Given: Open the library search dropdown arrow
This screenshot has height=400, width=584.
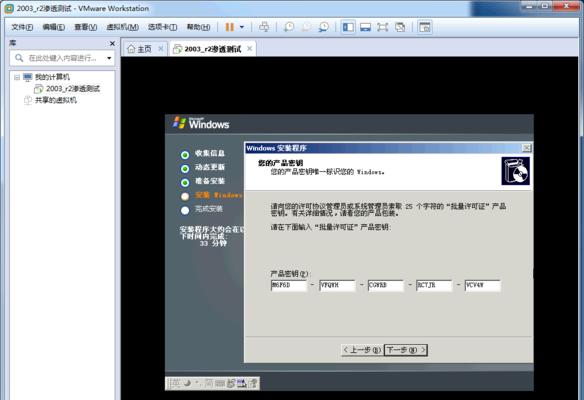Looking at the screenshot, I should click(x=109, y=58).
